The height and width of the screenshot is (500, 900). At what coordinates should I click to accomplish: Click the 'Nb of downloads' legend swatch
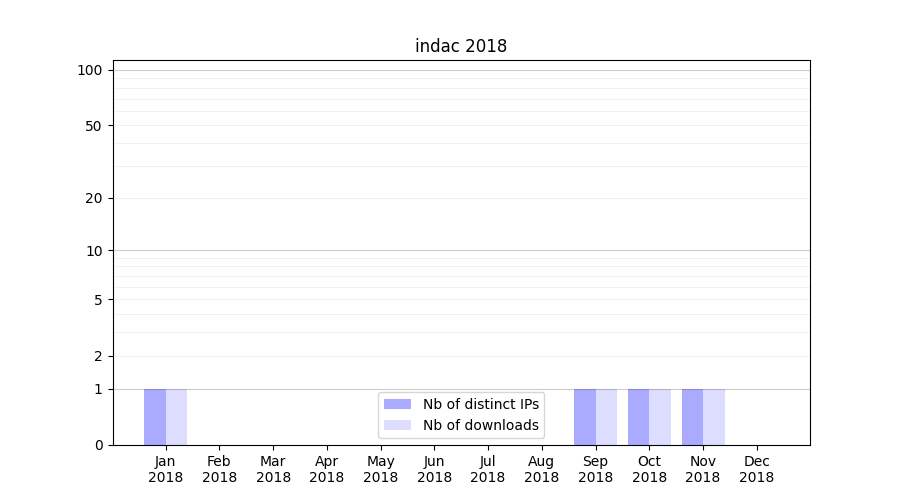pyautogui.click(x=397, y=425)
